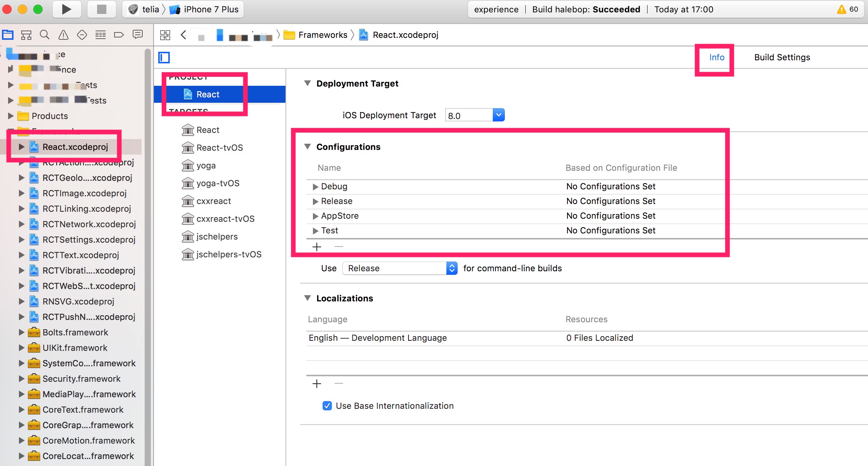The width and height of the screenshot is (868, 466).
Task: Open command-line builds Release popup
Action: 400,268
